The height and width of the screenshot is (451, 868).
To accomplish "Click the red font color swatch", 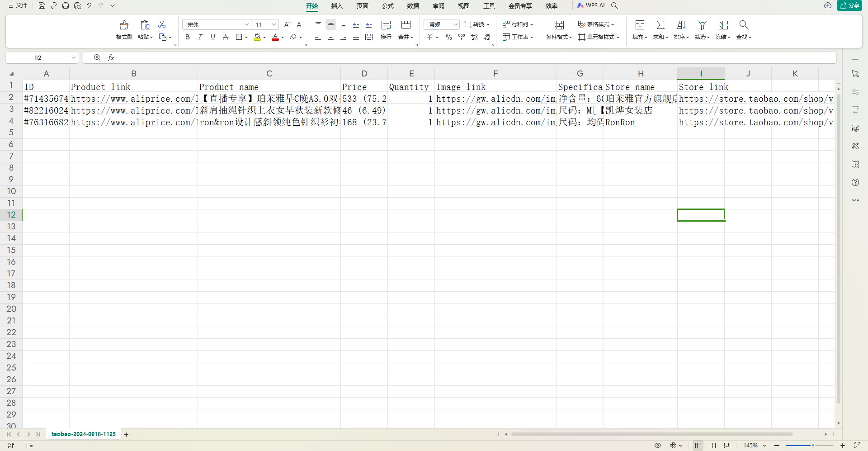I will (275, 37).
